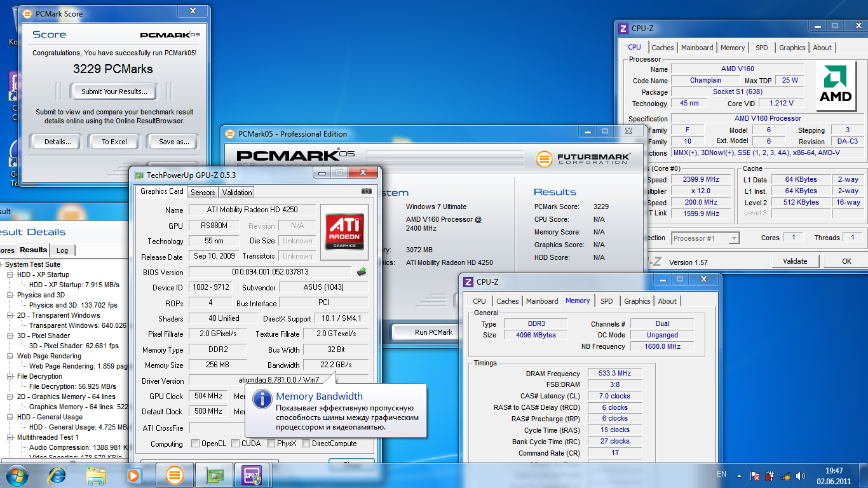Click the title icon of CPU-Z processor window
This screenshot has height=488, width=868.
pos(623,29)
